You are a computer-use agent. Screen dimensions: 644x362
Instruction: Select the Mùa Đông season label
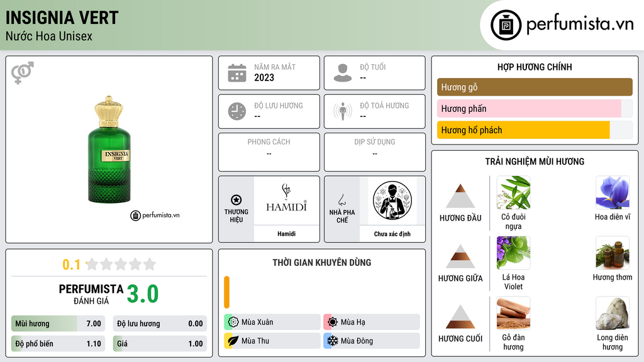tap(357, 341)
